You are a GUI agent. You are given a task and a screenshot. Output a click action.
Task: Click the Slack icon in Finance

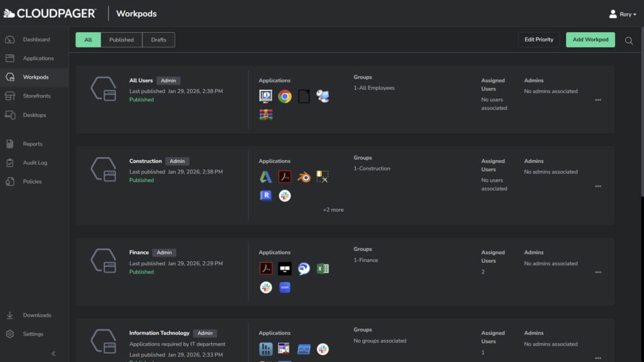(266, 287)
